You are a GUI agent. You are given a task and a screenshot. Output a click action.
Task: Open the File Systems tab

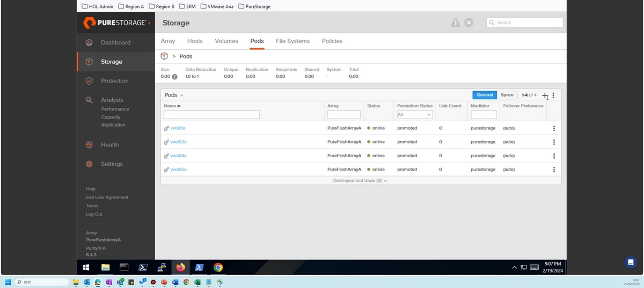pos(292,41)
